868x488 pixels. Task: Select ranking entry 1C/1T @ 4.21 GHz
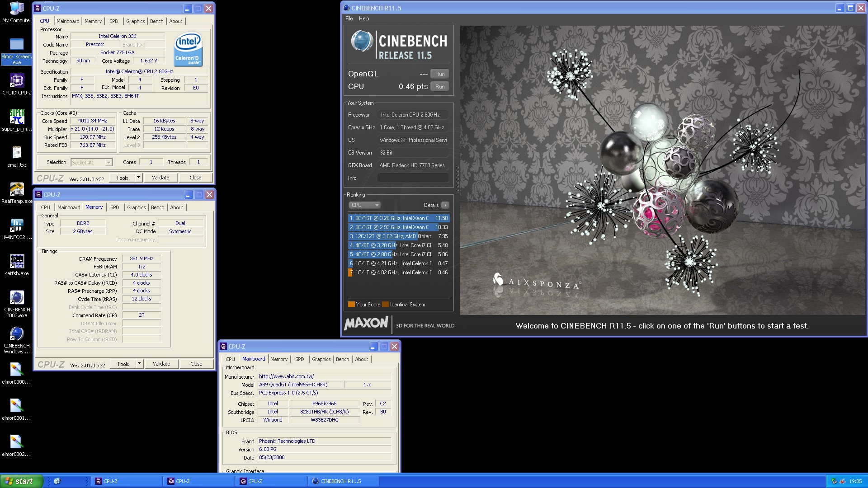399,263
